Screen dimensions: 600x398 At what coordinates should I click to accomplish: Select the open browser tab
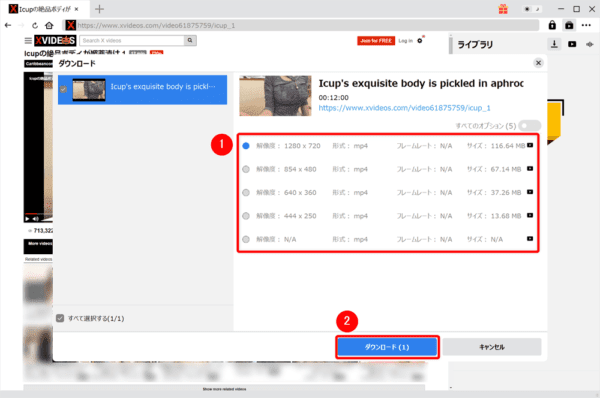pyautogui.click(x=44, y=9)
